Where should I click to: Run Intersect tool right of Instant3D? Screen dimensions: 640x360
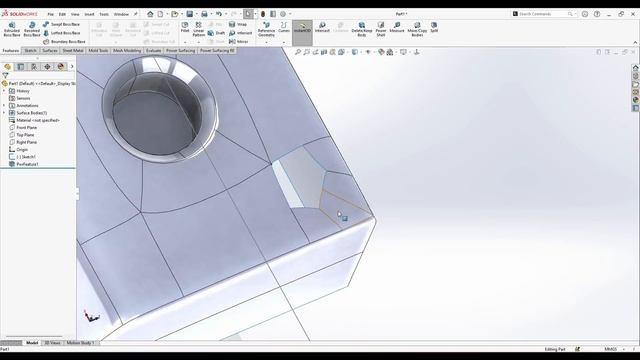[322, 27]
